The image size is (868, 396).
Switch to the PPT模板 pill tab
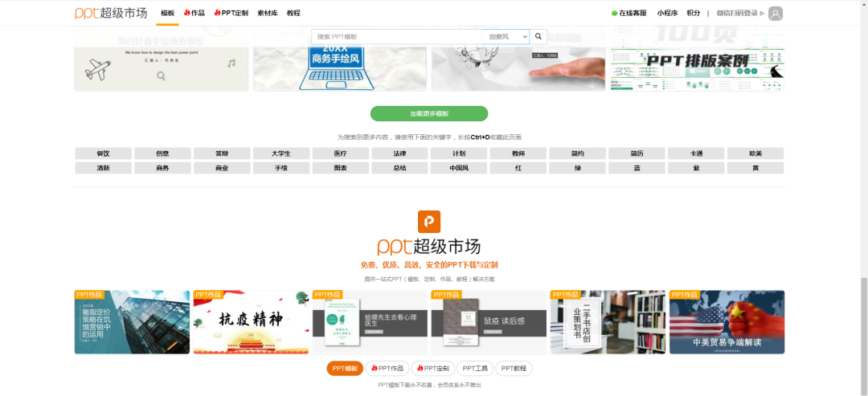pos(345,369)
